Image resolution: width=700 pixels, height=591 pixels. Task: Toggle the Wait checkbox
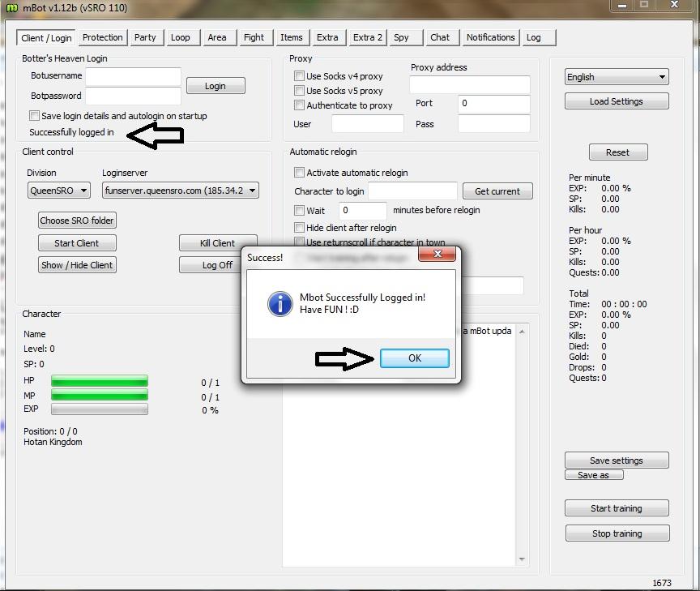[299, 211]
